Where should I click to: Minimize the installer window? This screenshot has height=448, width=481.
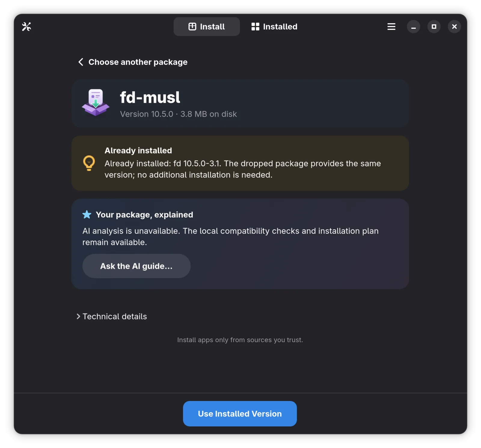pos(413,27)
